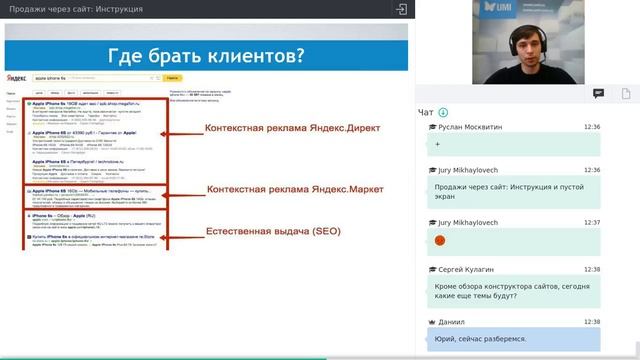Click the '+' message from Руслан Москвитин
The height and width of the screenshot is (360, 640).
(x=513, y=144)
